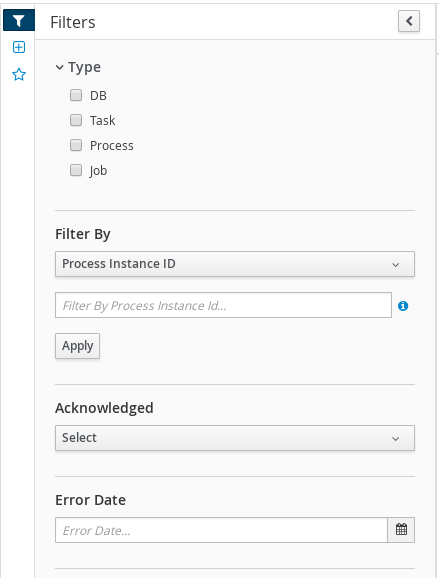Click the Filters panel title
439x578 pixels.
point(73,22)
